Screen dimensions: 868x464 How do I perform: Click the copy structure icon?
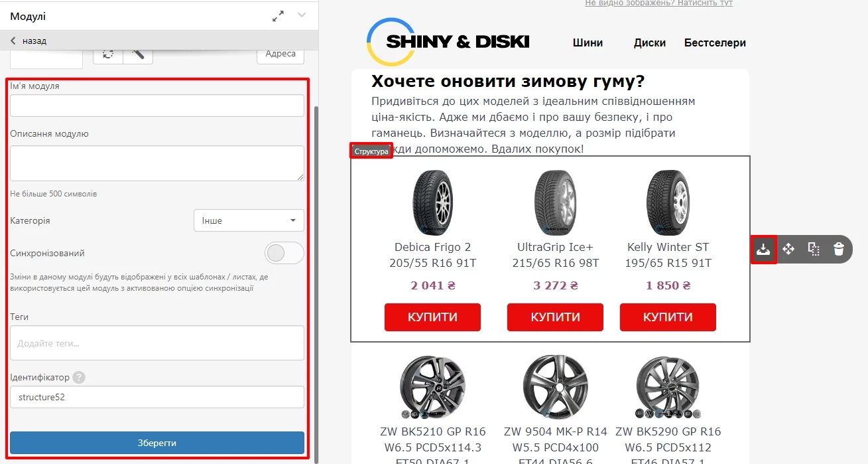click(x=814, y=249)
